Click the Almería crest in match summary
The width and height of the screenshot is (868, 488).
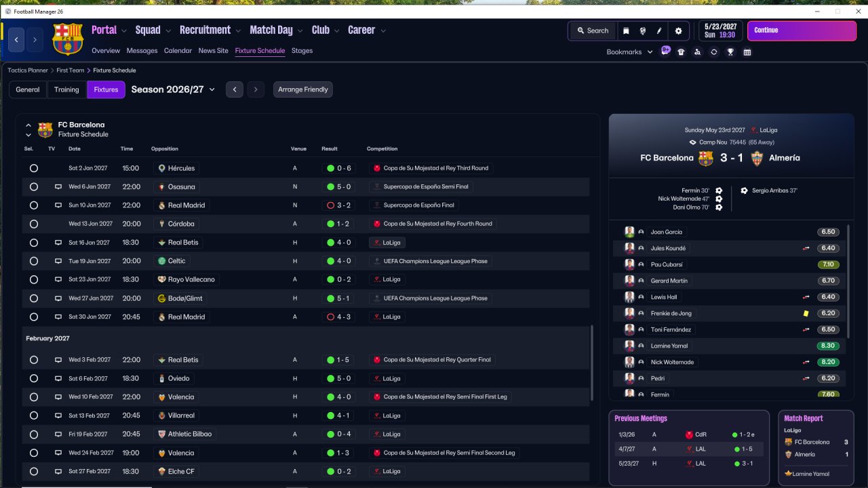pos(755,158)
